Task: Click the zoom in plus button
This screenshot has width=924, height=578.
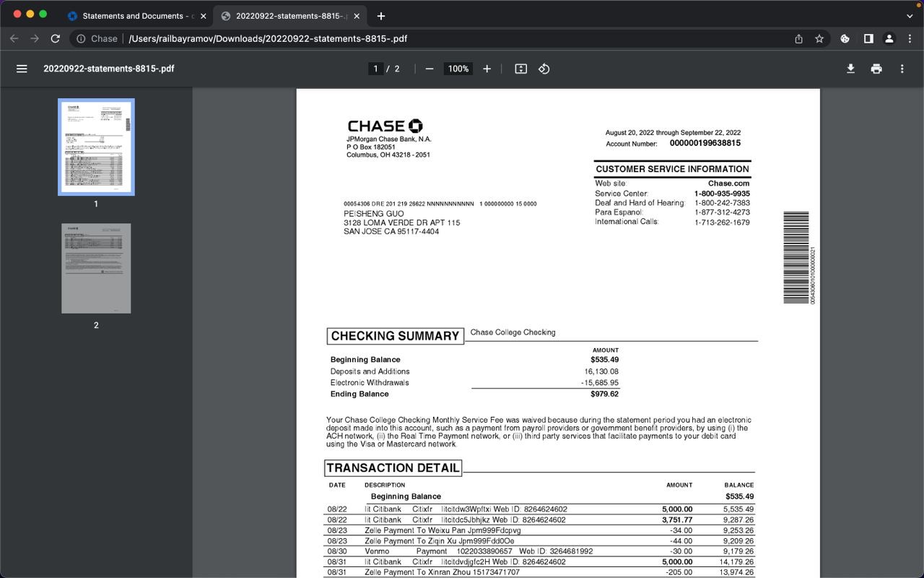Action: 487,69
